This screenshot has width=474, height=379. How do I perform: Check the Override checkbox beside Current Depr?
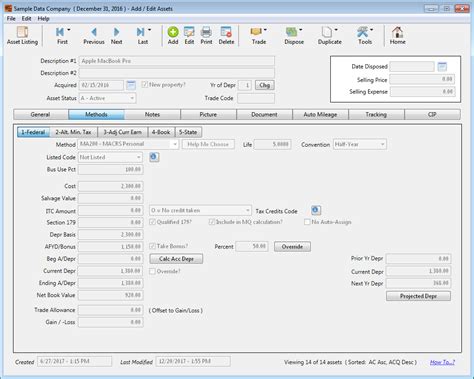(x=152, y=271)
